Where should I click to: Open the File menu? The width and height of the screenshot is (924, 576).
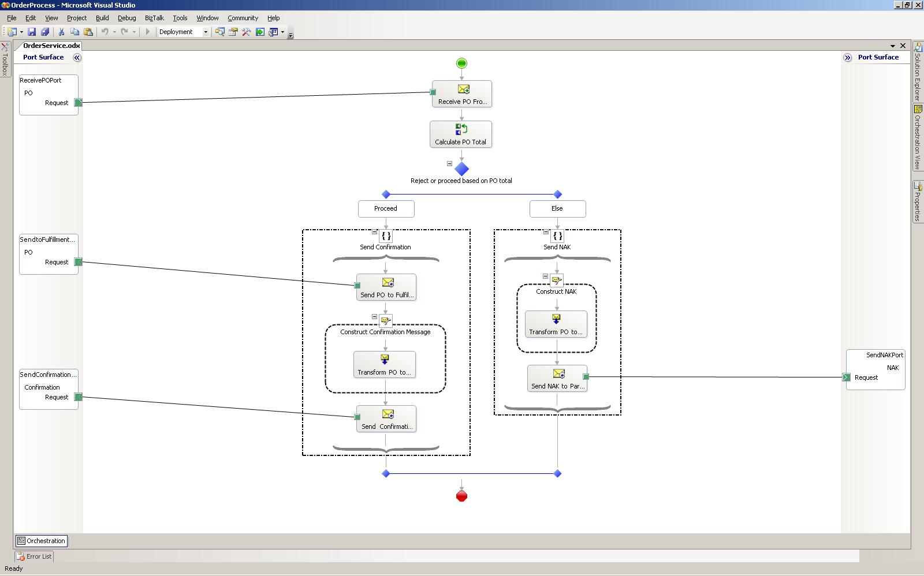[12, 18]
